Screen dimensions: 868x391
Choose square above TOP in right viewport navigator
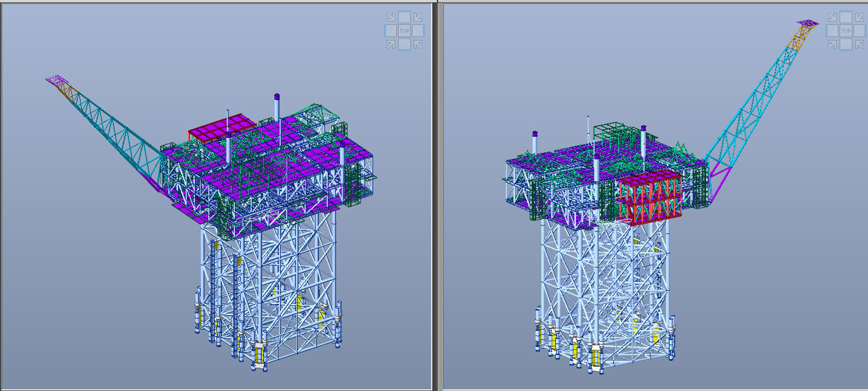[846, 17]
